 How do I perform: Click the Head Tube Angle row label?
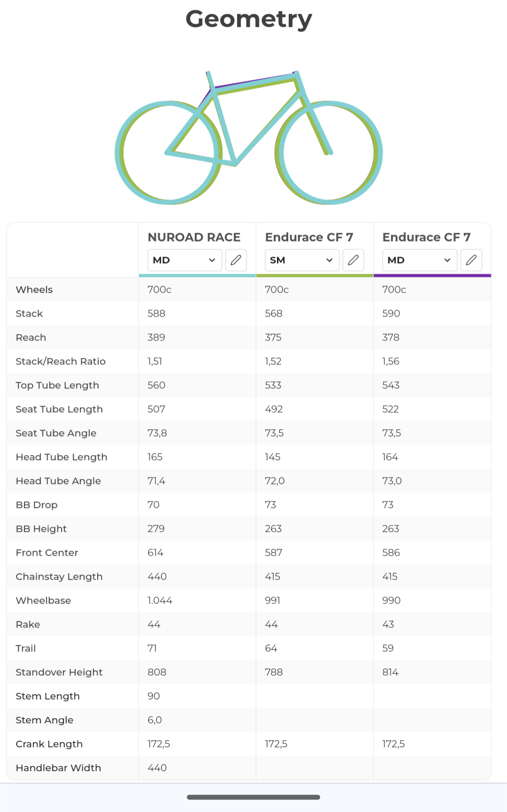click(x=58, y=481)
